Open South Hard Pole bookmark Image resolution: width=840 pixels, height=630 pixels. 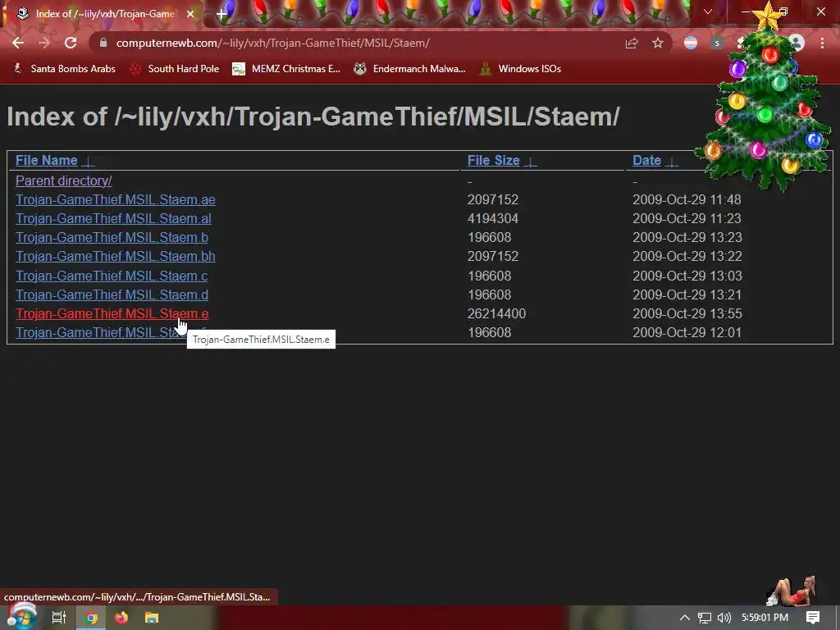(x=175, y=69)
